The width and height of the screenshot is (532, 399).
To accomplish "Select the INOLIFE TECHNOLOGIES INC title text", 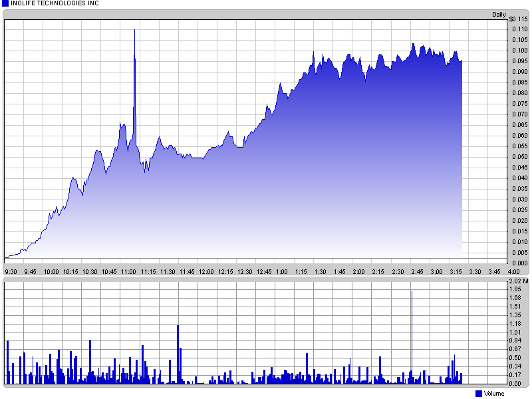I will pos(53,3).
